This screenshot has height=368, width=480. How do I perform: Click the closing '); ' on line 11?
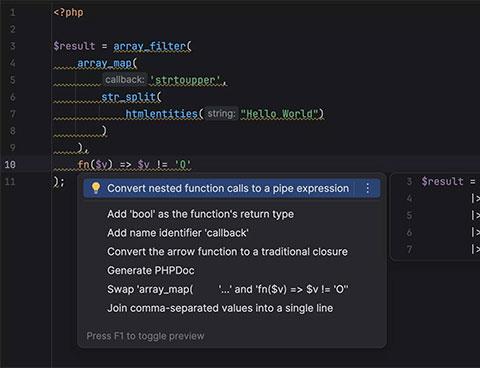pyautogui.click(x=59, y=182)
